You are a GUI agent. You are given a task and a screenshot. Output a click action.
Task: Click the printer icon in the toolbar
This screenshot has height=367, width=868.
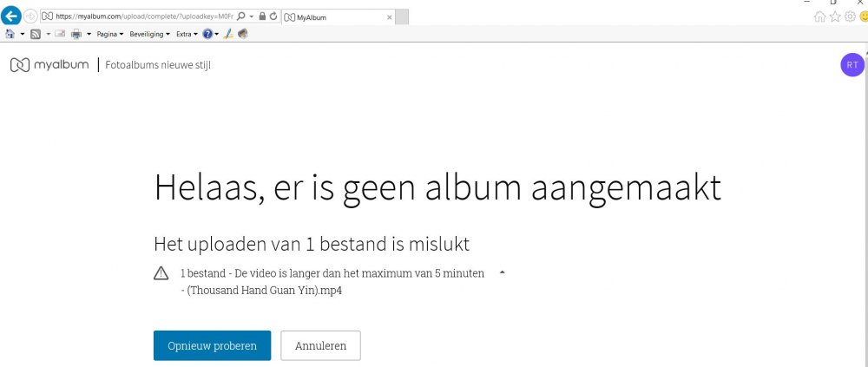tap(76, 35)
